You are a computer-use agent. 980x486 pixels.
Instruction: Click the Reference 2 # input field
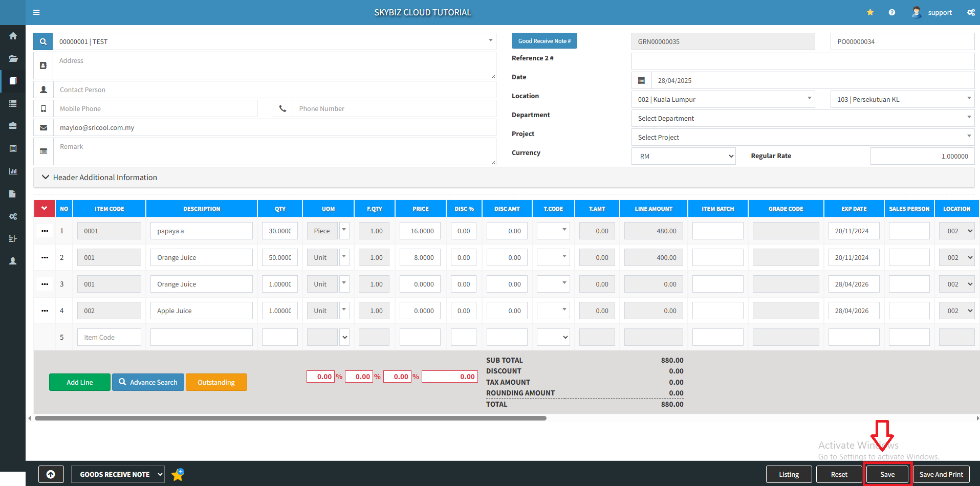click(802, 61)
